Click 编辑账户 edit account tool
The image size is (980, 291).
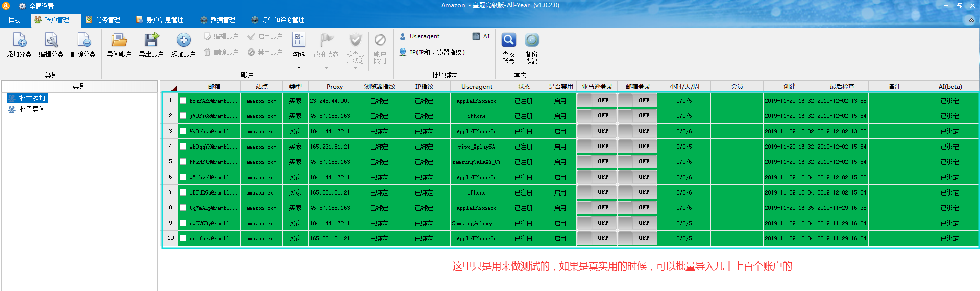click(x=222, y=36)
